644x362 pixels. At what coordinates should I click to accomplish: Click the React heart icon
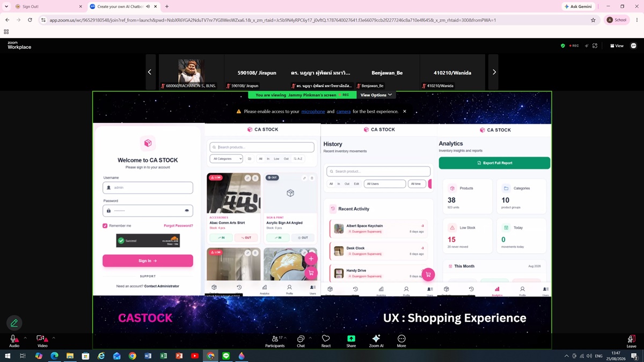[x=326, y=338]
